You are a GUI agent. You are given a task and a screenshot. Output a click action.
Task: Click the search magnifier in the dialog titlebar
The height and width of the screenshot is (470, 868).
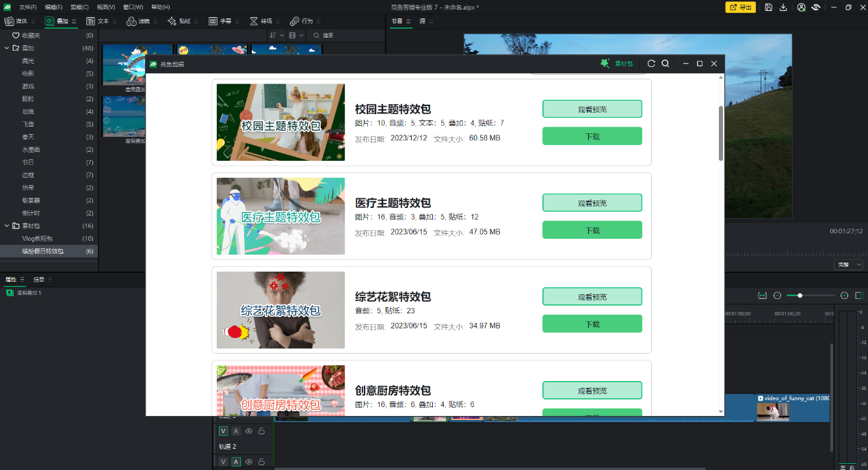665,63
